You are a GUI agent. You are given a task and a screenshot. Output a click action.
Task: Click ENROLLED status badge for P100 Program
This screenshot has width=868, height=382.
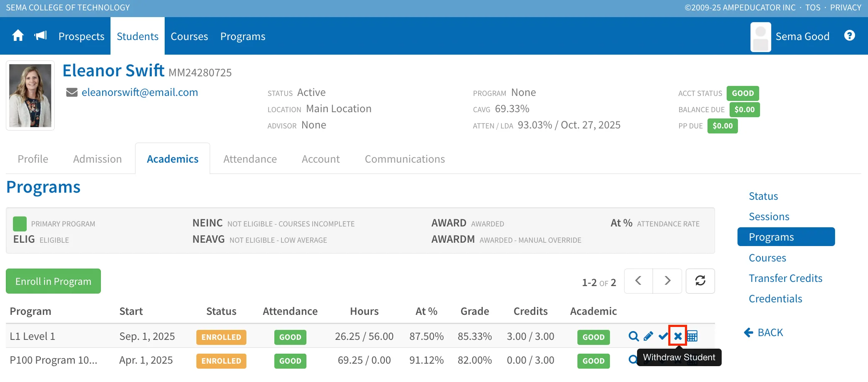click(x=221, y=361)
